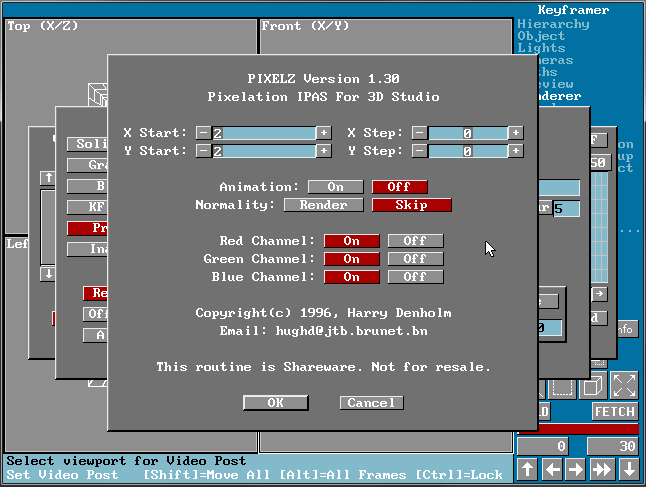
Task: Click the X Step slider bar
Action: tap(468, 133)
